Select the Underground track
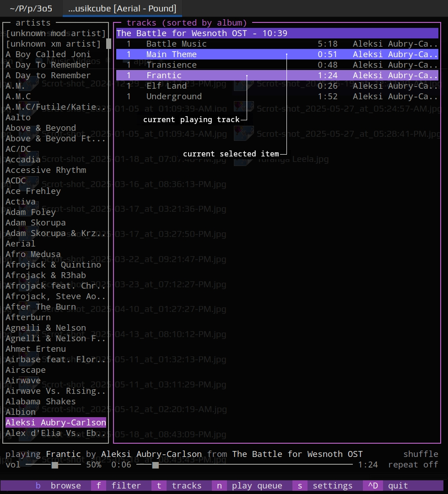 click(277, 97)
